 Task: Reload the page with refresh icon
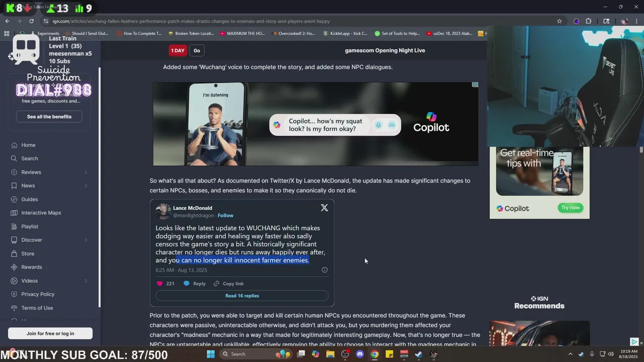(x=31, y=21)
